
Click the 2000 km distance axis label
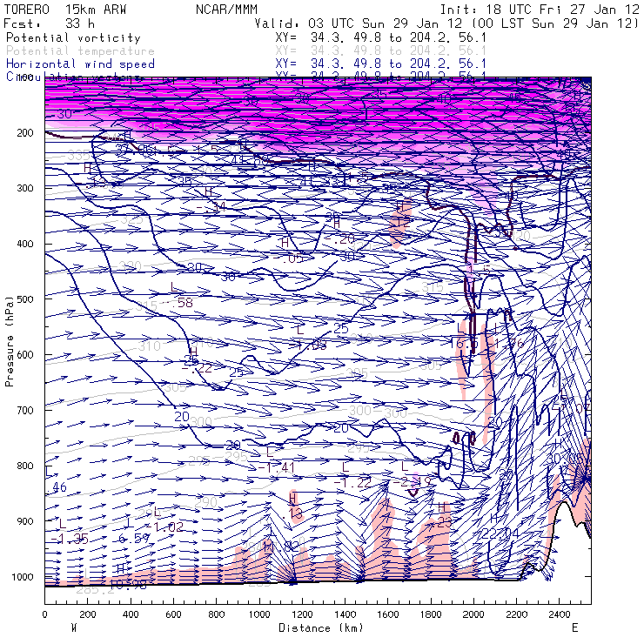[474, 614]
